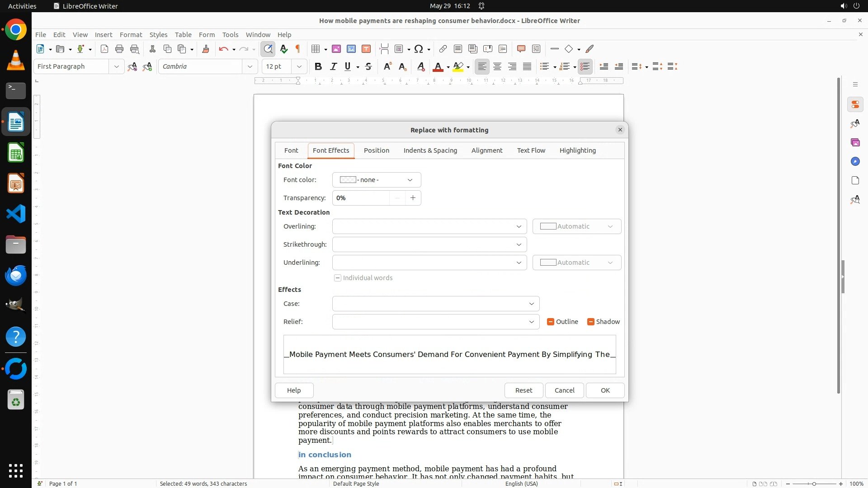Image resolution: width=868 pixels, height=488 pixels.
Task: Click the Insert Special Character icon
Action: click(419, 49)
